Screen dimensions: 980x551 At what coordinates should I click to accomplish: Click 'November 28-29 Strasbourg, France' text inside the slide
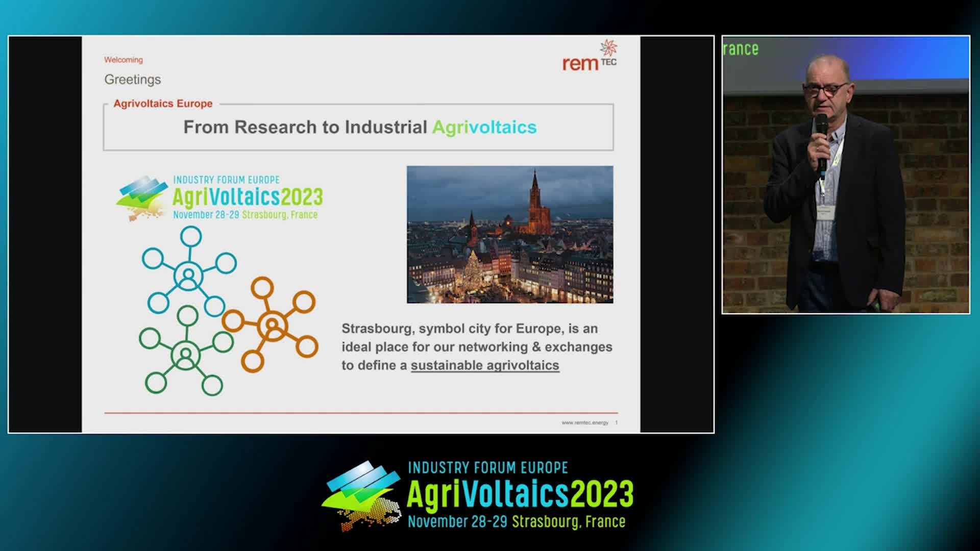pos(246,215)
